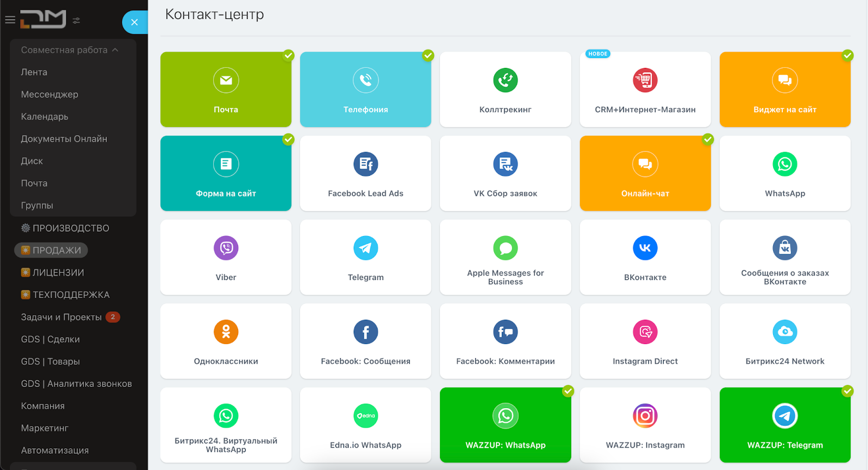Screen dimensions: 868x470
Task: Click the checkmark on Онлайн-чат tile
Action: point(707,139)
